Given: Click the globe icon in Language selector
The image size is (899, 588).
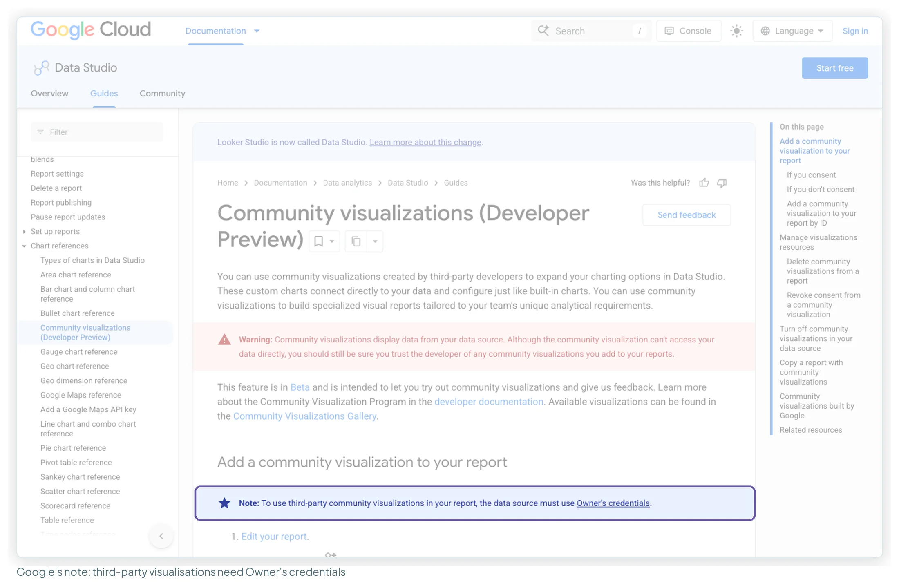Looking at the screenshot, I should click(x=765, y=31).
